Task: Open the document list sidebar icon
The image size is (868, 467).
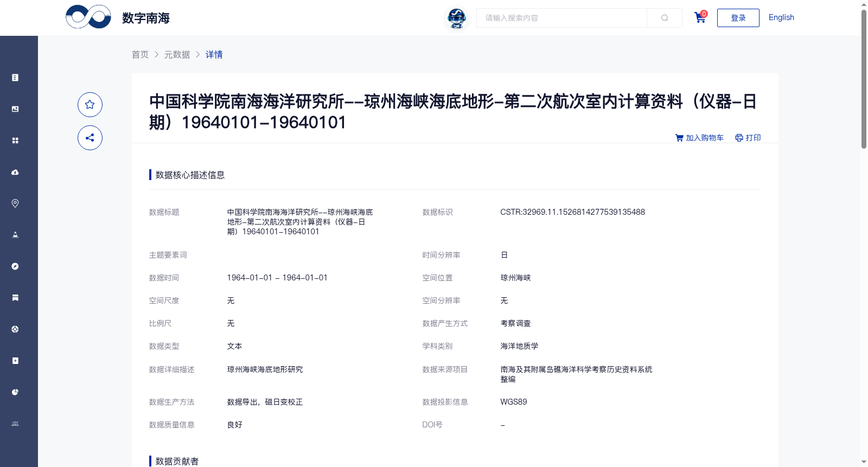Action: click(15, 78)
